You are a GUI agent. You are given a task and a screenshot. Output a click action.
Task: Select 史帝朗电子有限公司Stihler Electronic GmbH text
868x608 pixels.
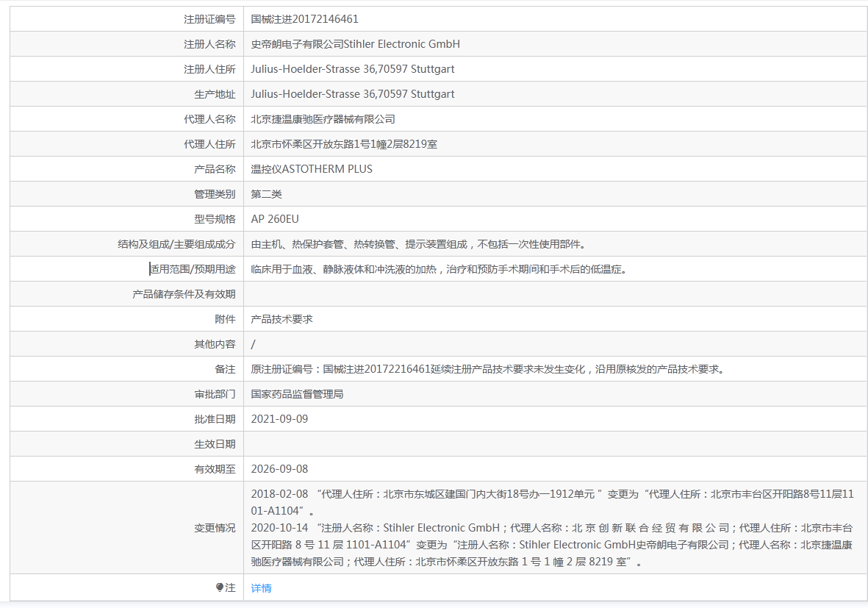[x=355, y=44]
